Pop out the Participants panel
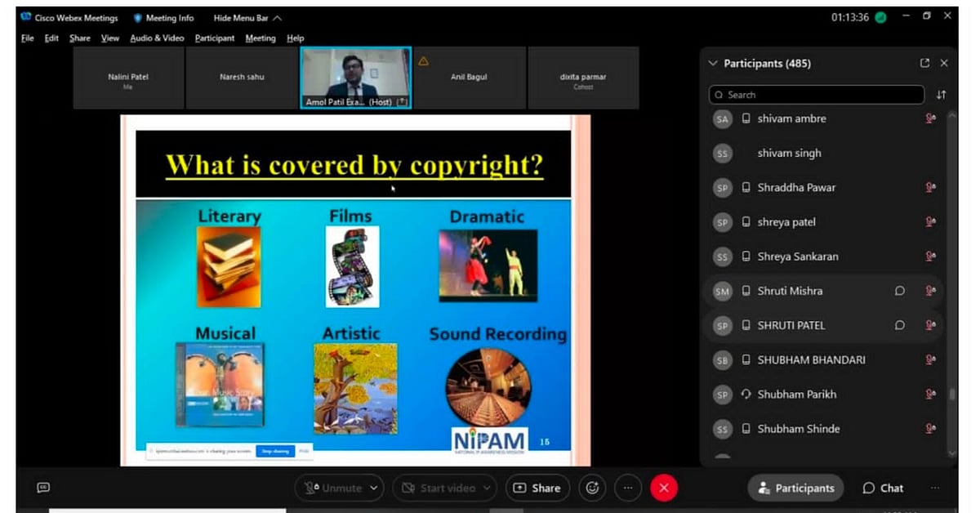 point(924,63)
